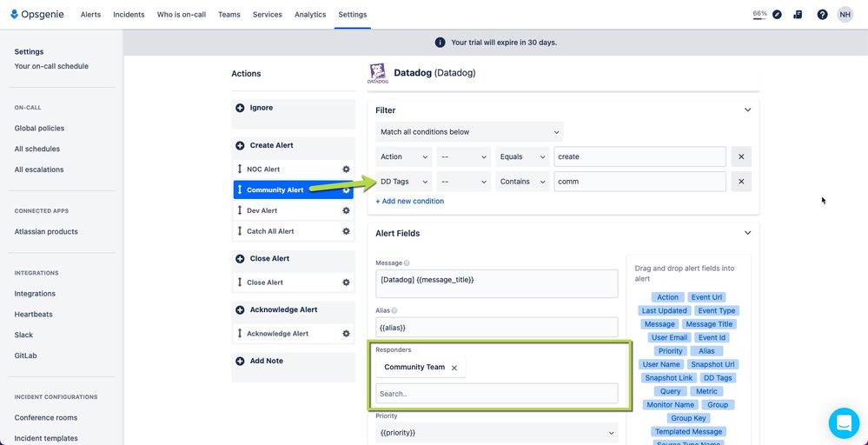Viewport: 868px width, 445px height.
Task: Open the -- dropdown in DD Tags row
Action: click(x=464, y=182)
